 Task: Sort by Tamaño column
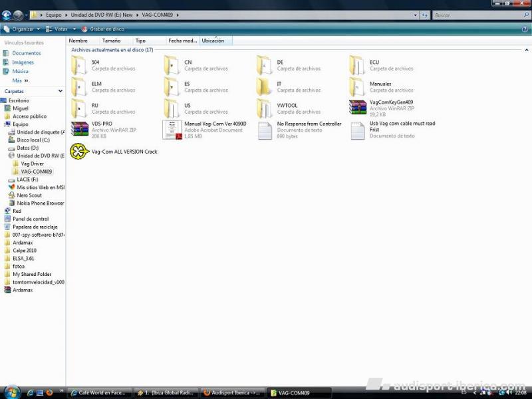pos(116,41)
